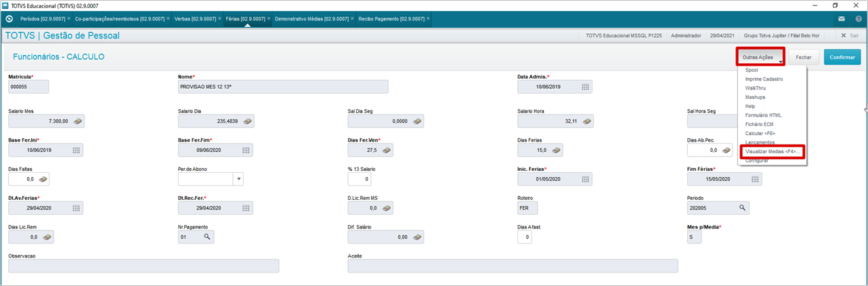Select the Férias [02.9.0007] tab
This screenshot has height=286, width=868.
tap(245, 19)
